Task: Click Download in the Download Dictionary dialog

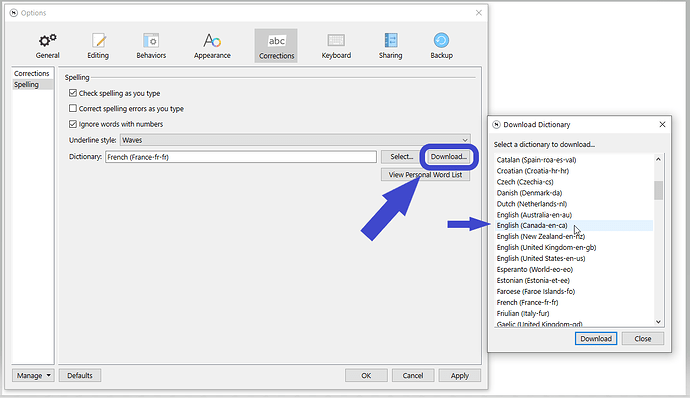Action: point(596,339)
